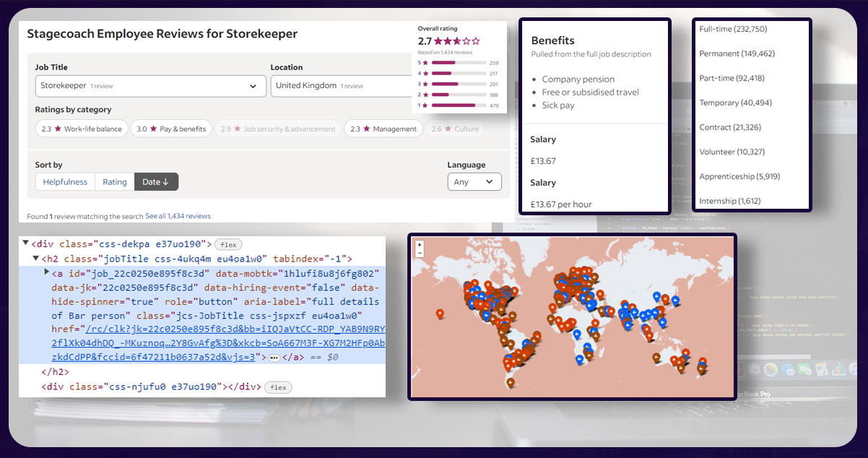The width and height of the screenshot is (868, 458).
Task: Filter by Pay & benefits rating category
Action: (x=172, y=129)
